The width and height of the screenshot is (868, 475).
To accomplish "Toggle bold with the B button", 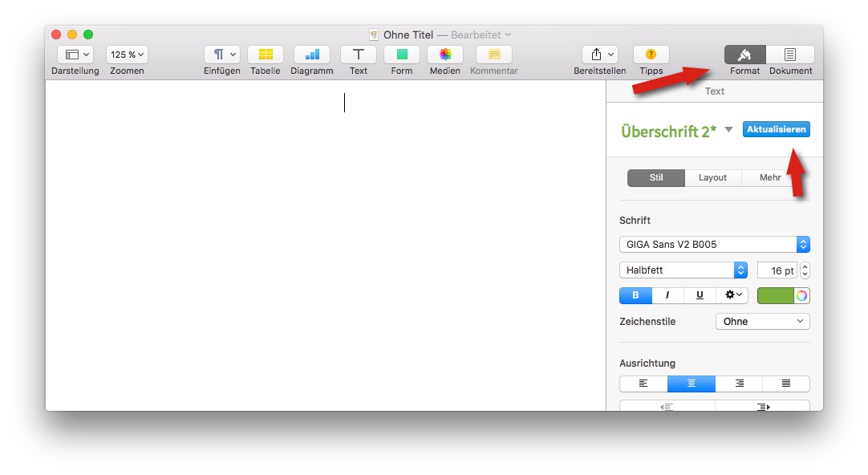I will pyautogui.click(x=635, y=295).
